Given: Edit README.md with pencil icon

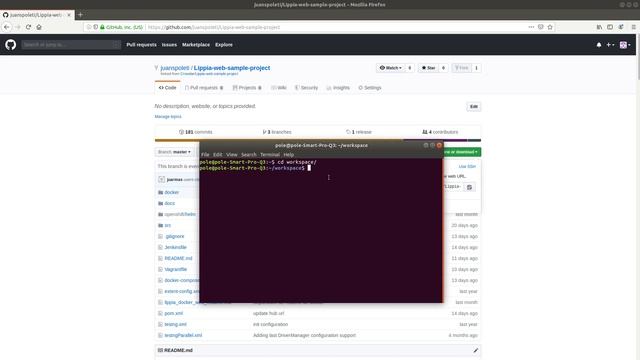Looking at the screenshot, I should click(x=476, y=350).
